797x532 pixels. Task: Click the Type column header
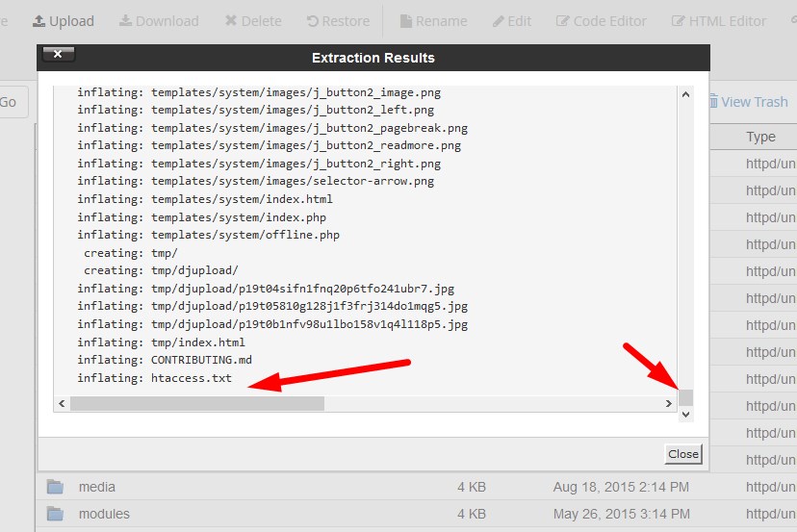(761, 138)
